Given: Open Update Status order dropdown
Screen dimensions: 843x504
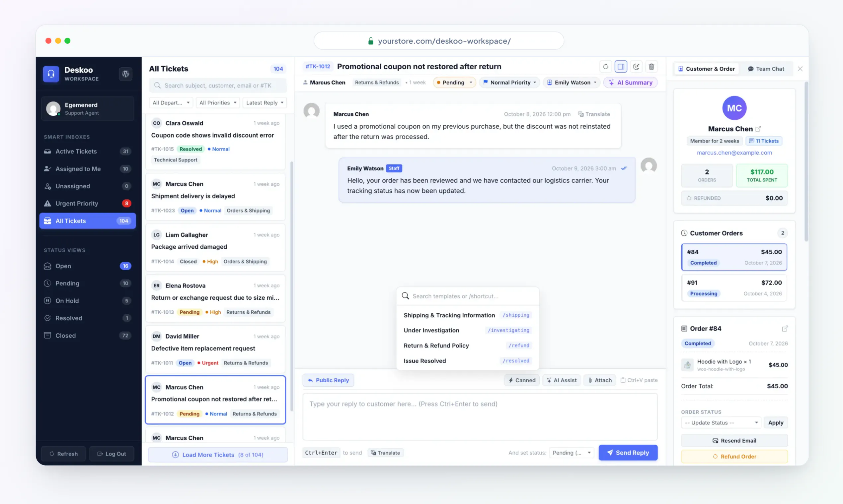Looking at the screenshot, I should tap(721, 423).
